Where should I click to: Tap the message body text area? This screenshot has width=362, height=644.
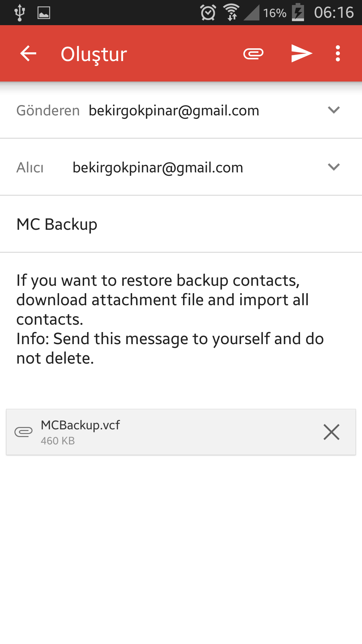coord(170,319)
